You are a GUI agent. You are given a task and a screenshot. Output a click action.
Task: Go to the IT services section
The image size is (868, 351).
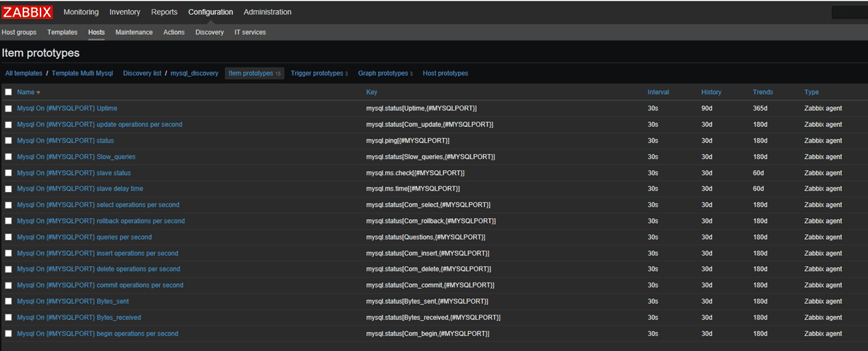tap(250, 32)
